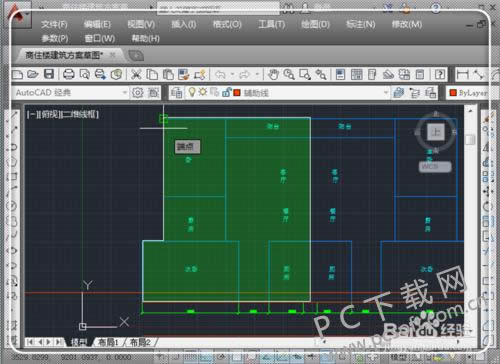Click the Paste icon
The height and width of the screenshot is (364, 500).
click(168, 74)
